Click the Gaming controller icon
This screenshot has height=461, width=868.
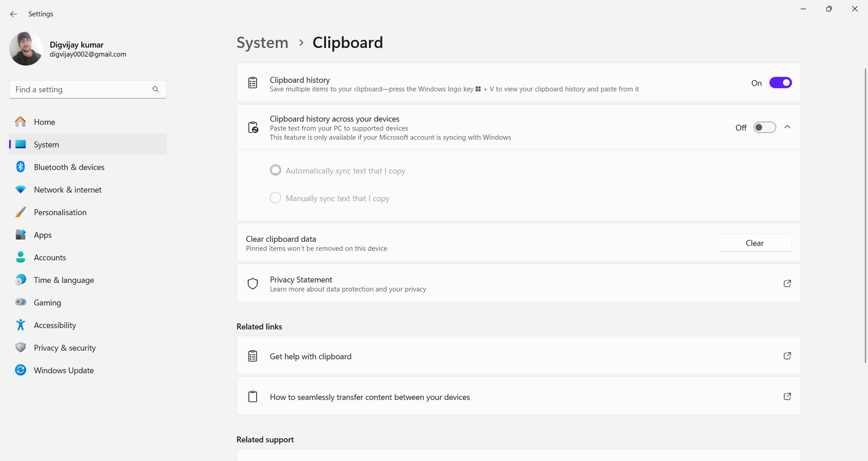(20, 302)
